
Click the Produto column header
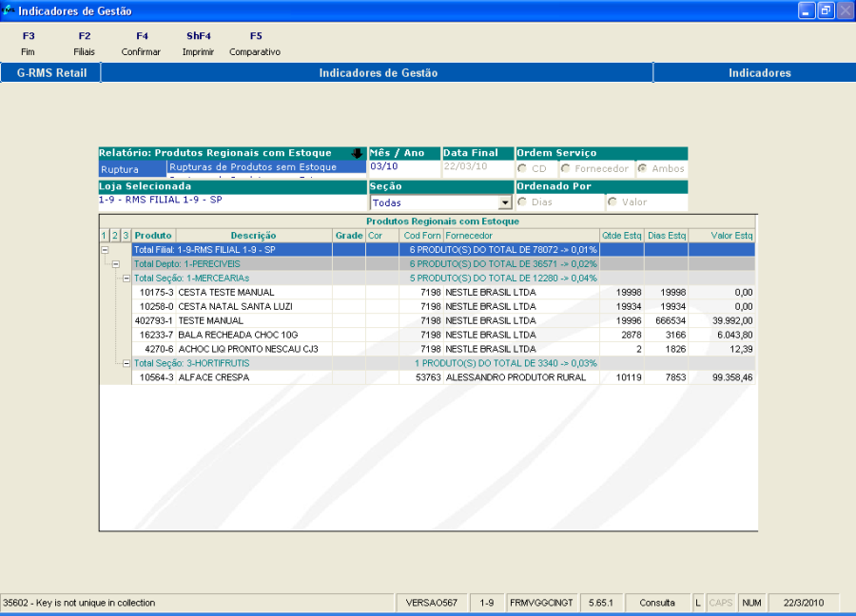pos(153,236)
